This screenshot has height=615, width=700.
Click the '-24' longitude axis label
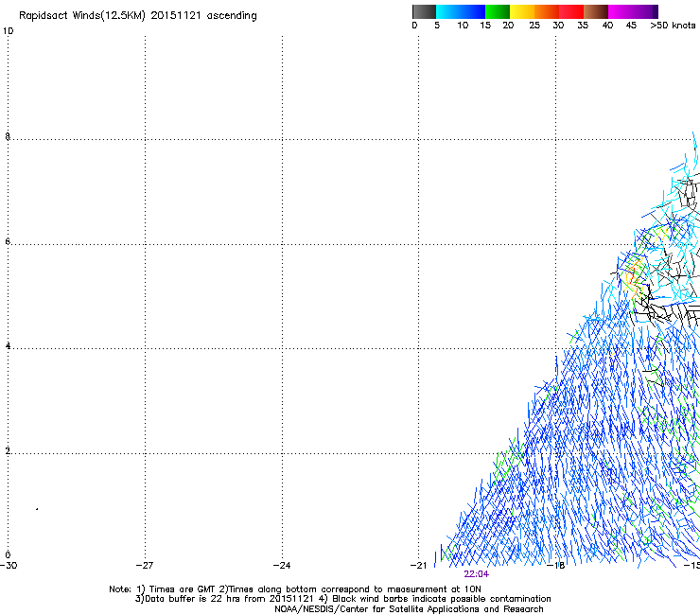click(282, 565)
